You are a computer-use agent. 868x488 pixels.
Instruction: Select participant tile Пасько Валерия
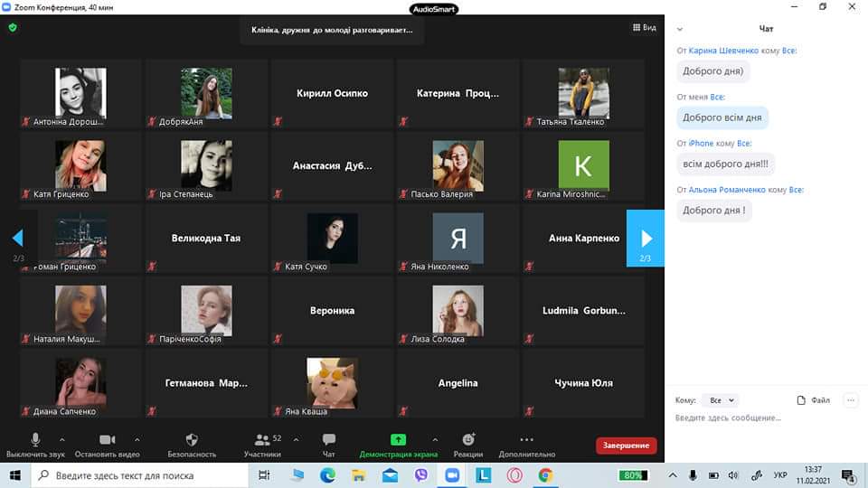458,166
